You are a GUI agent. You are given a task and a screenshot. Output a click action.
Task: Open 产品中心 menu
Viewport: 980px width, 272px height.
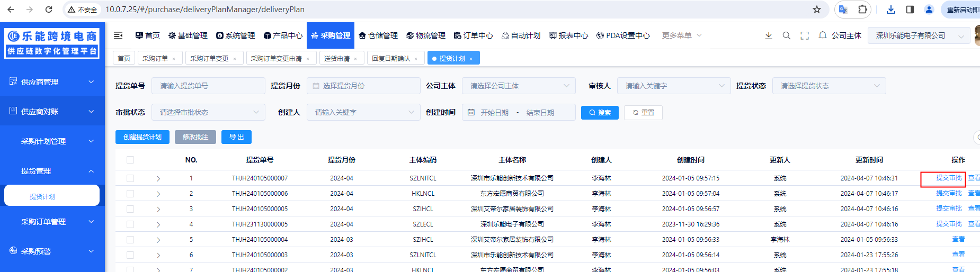click(x=283, y=35)
